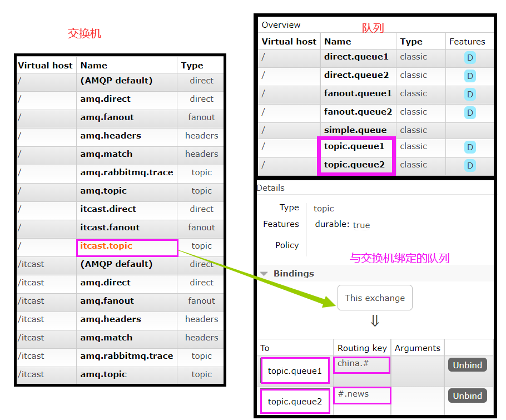Image resolution: width=506 pixels, height=420 pixels.
Task: Click the direct type of itcast.direct
Action: [202, 209]
